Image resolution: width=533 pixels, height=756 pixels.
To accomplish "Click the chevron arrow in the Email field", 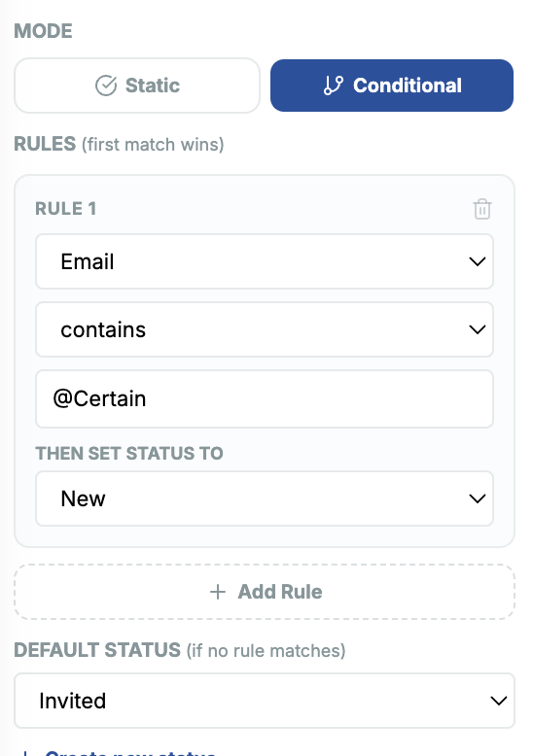I will [477, 261].
